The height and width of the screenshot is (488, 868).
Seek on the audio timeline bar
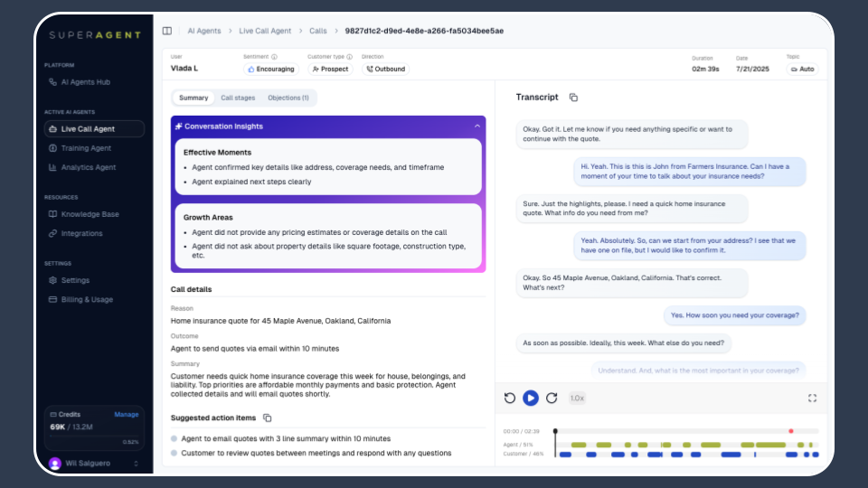(x=687, y=431)
